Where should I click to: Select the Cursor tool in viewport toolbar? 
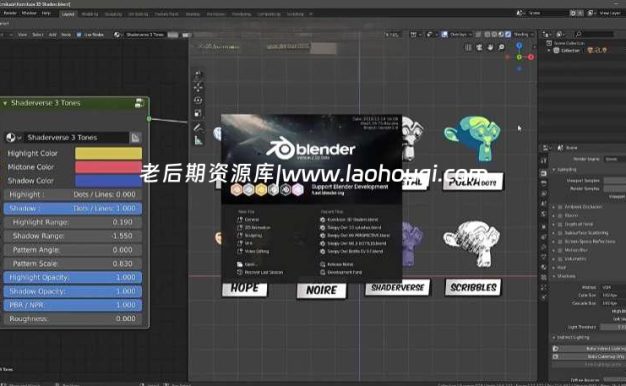click(x=198, y=75)
